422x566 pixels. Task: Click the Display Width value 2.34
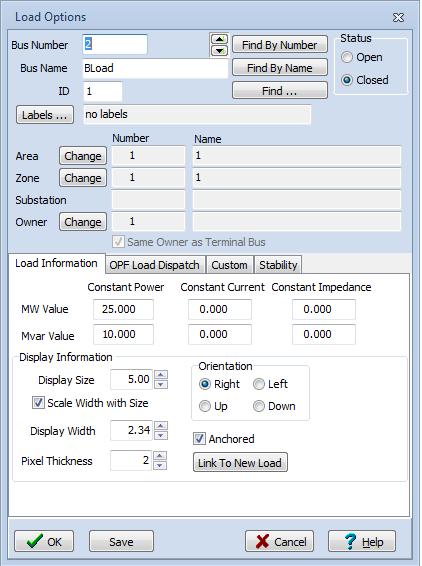[x=131, y=430]
